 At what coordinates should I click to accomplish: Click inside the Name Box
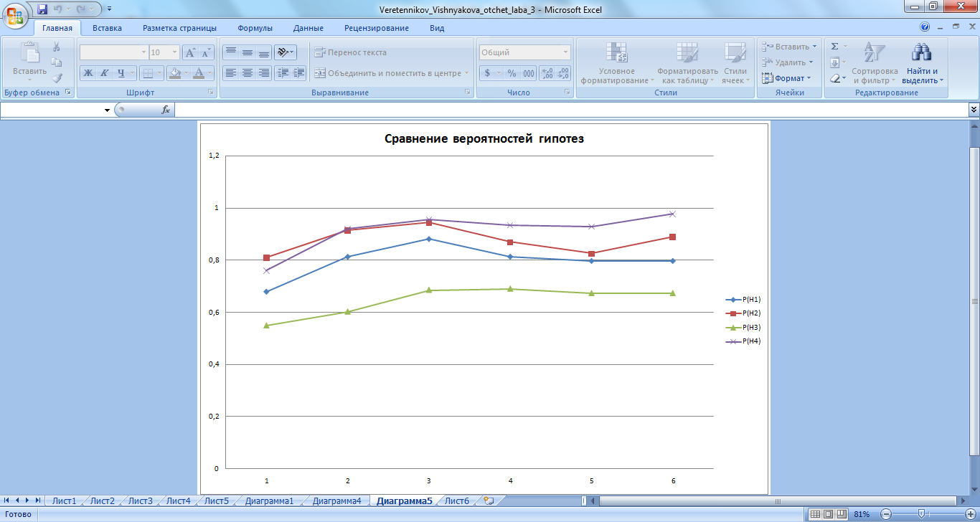point(52,110)
